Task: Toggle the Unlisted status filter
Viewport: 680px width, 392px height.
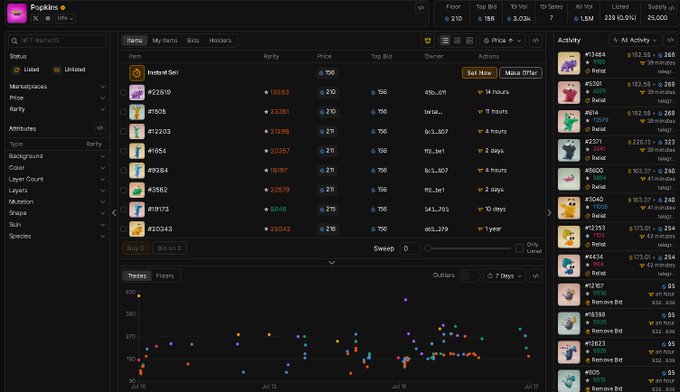Action: point(69,69)
